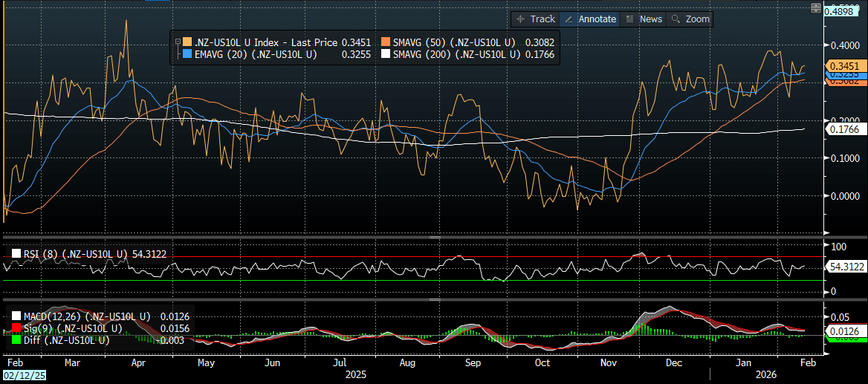Click the Zoom magnifier icon
This screenshot has width=868, height=384.
point(676,19)
